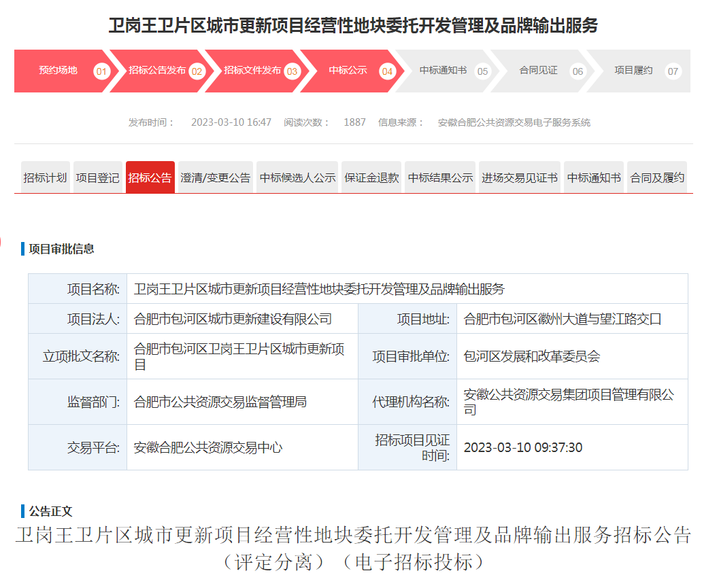Open the 进场交易见证书 tab

519,177
